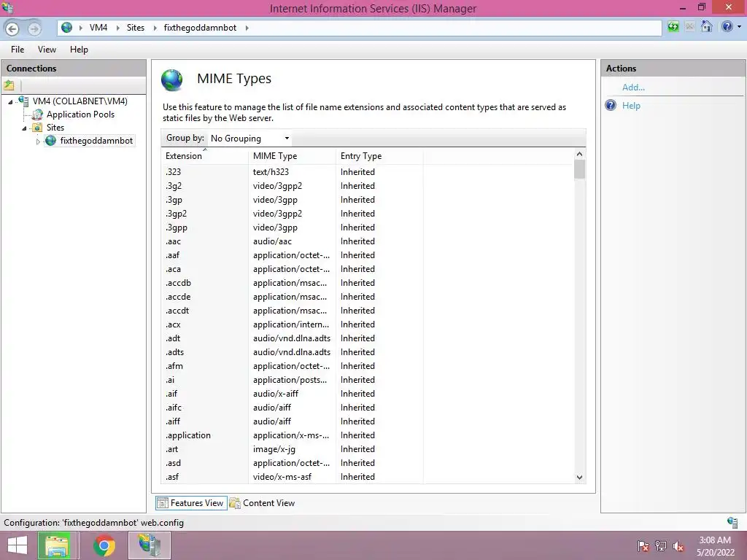Open the Group by No Grouping dropdown
This screenshot has height=560, width=747.
pyautogui.click(x=251, y=139)
